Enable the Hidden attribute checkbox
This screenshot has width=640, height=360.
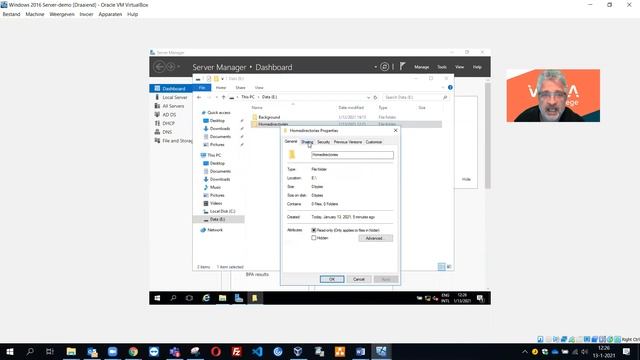tap(314, 238)
